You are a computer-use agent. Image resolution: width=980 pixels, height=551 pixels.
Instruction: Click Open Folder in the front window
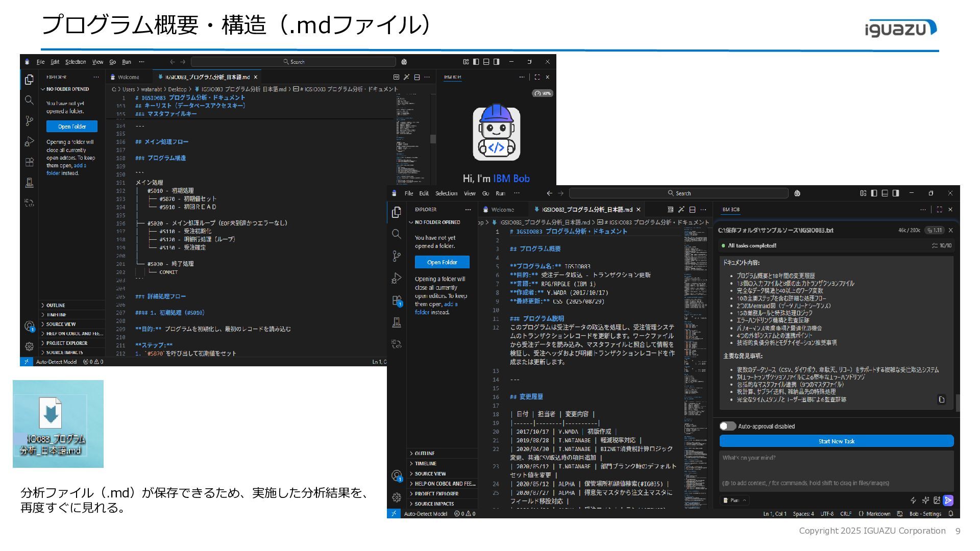click(x=442, y=262)
